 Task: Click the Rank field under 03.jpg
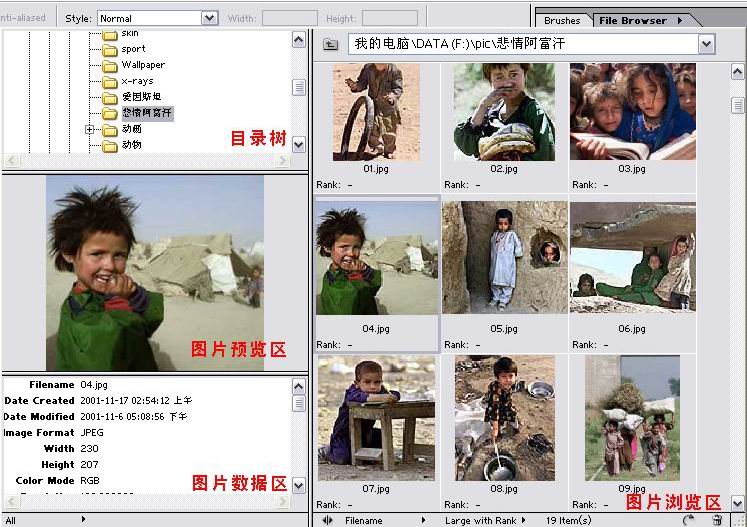pos(590,185)
